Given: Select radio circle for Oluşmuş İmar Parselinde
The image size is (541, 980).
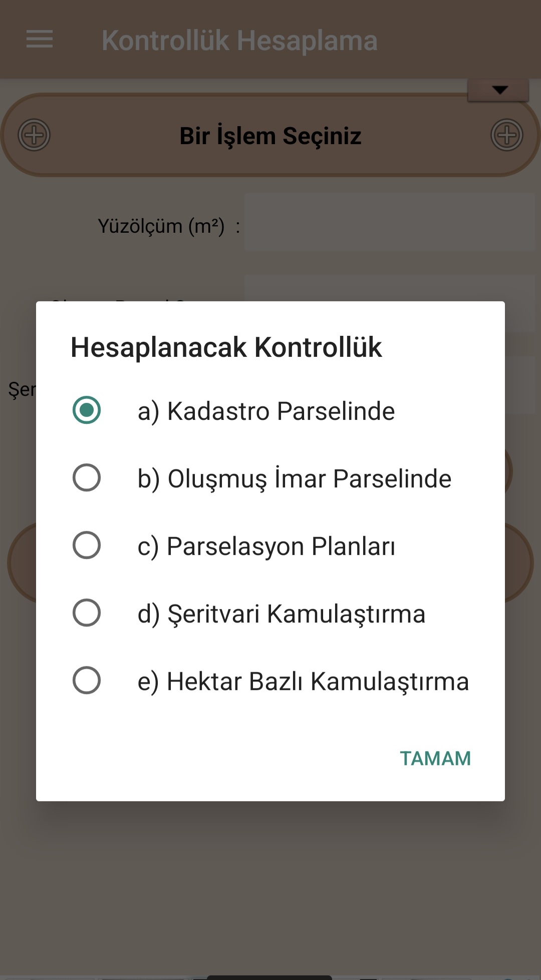Looking at the screenshot, I should pos(87,478).
